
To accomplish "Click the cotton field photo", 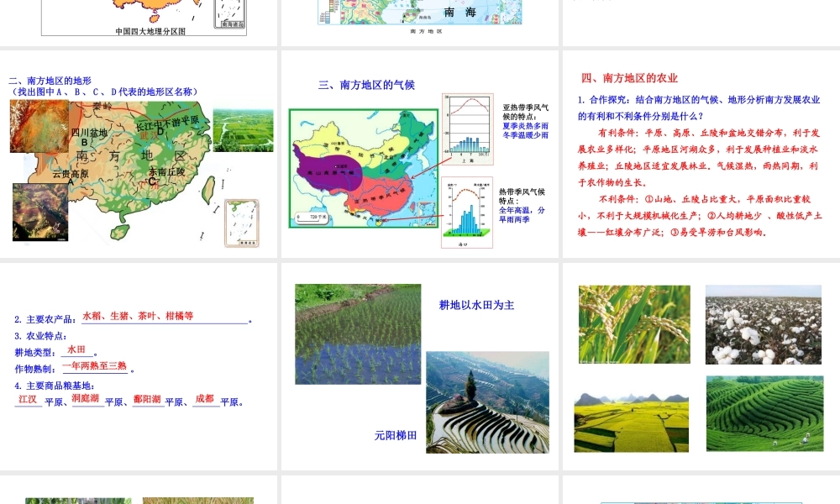I will pyautogui.click(x=764, y=324).
